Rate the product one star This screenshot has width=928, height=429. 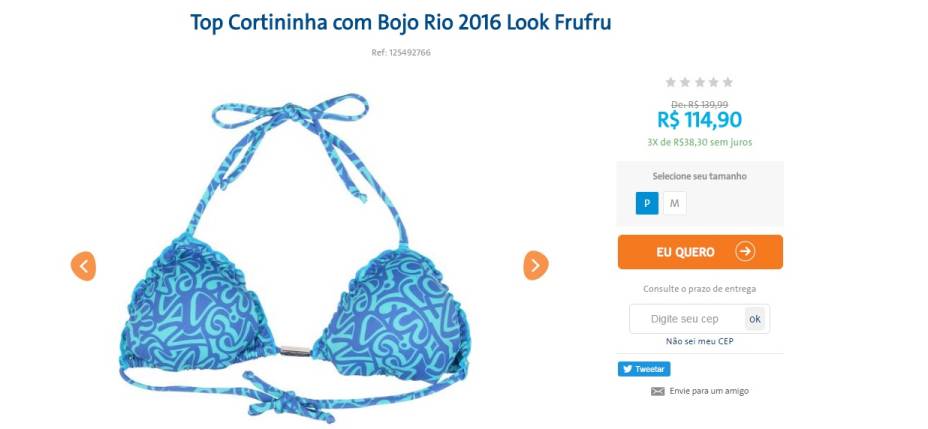coord(671,82)
